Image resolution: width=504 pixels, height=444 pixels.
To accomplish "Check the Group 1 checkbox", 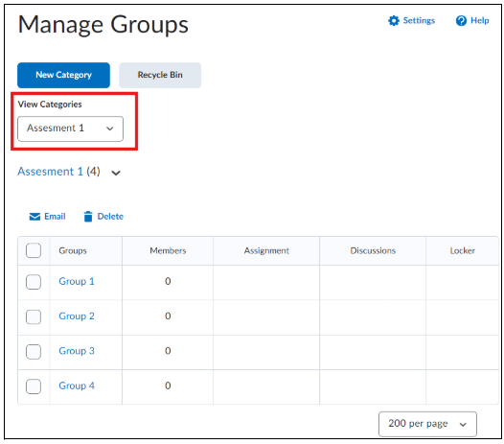I will (34, 282).
